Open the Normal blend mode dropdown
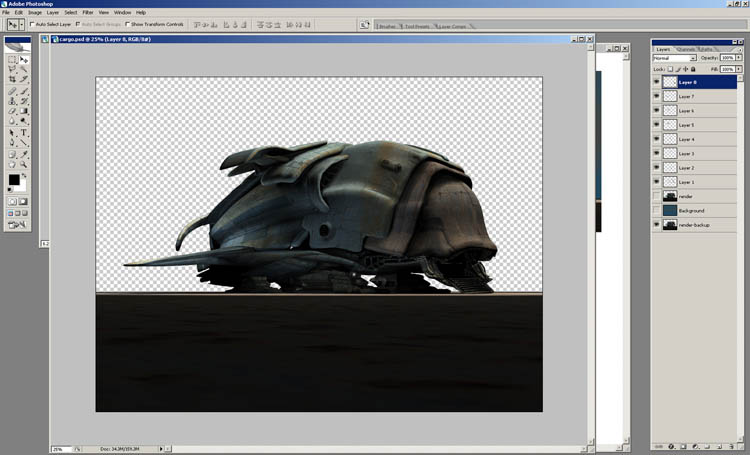 click(x=675, y=58)
